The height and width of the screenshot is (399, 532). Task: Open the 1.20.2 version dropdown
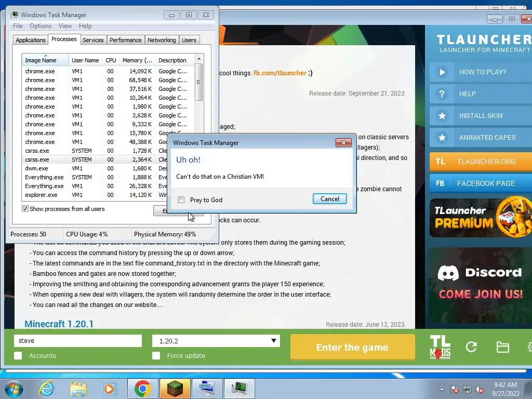[216, 341]
